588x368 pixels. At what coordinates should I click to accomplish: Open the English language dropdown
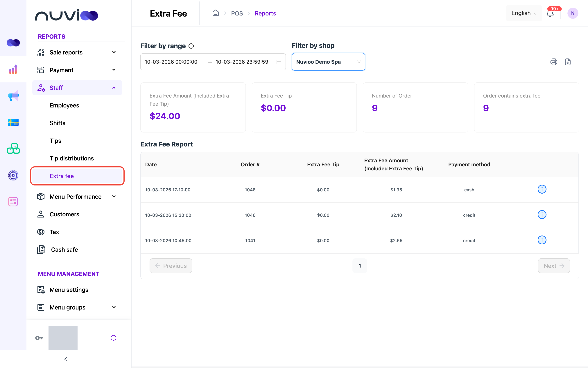[x=524, y=13]
